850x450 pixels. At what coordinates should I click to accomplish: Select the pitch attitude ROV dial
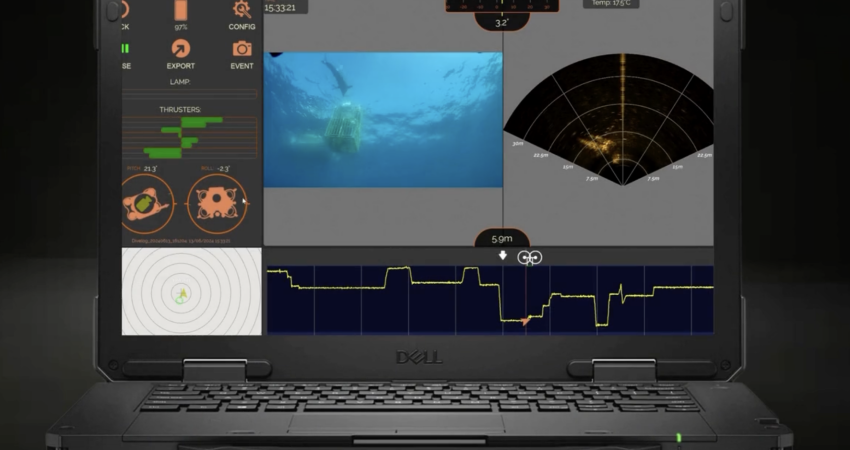148,204
